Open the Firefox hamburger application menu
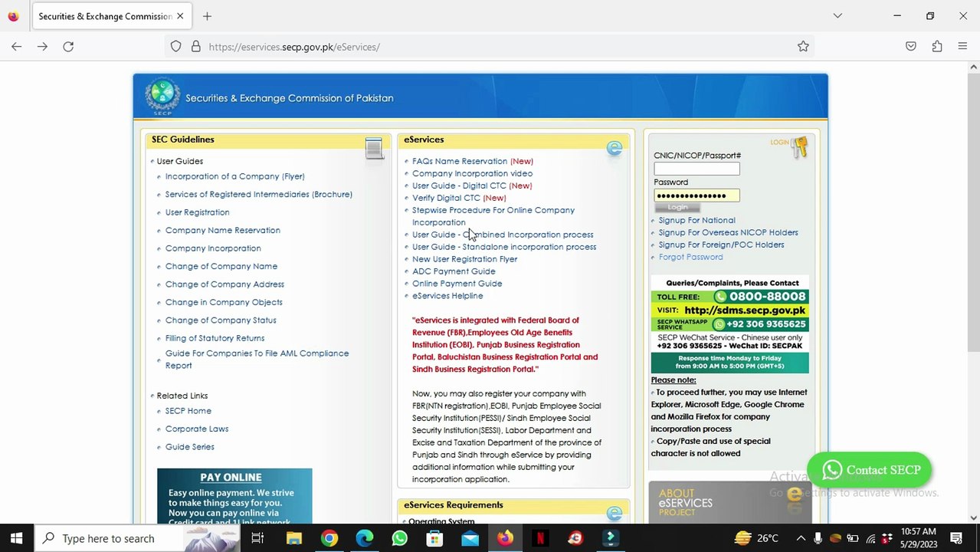The width and height of the screenshot is (980, 552). (x=962, y=47)
